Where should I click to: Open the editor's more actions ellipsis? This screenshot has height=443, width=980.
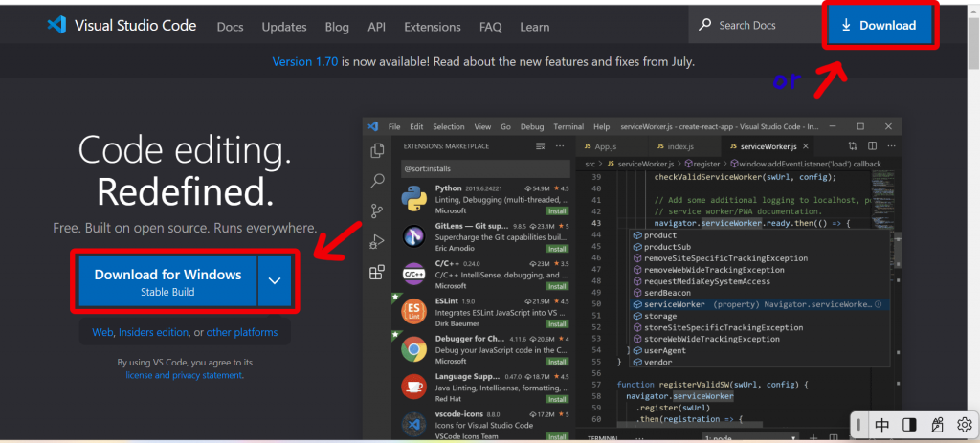click(891, 146)
